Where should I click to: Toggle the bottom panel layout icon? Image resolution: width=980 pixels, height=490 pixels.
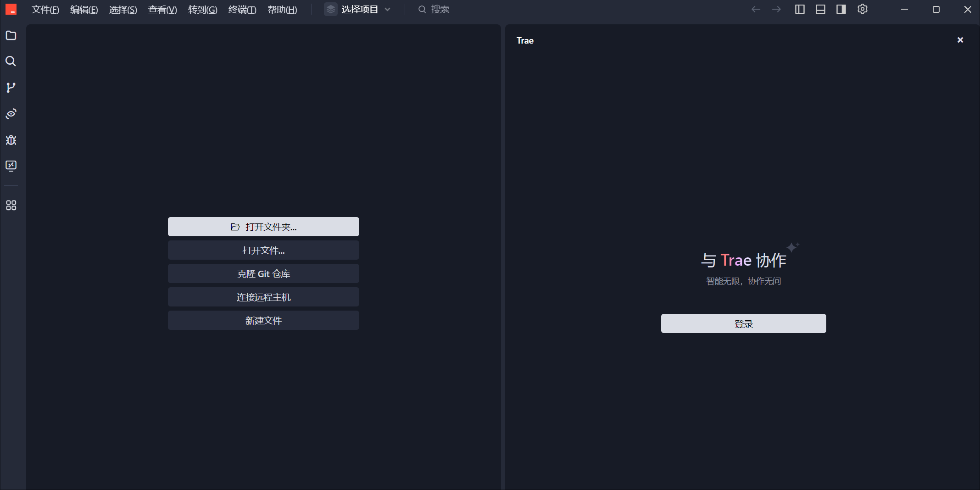(820, 9)
